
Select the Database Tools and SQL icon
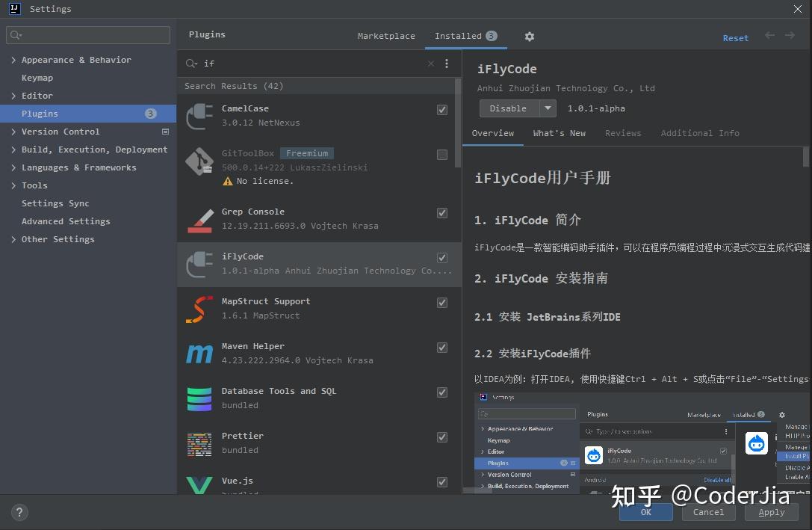pos(199,398)
